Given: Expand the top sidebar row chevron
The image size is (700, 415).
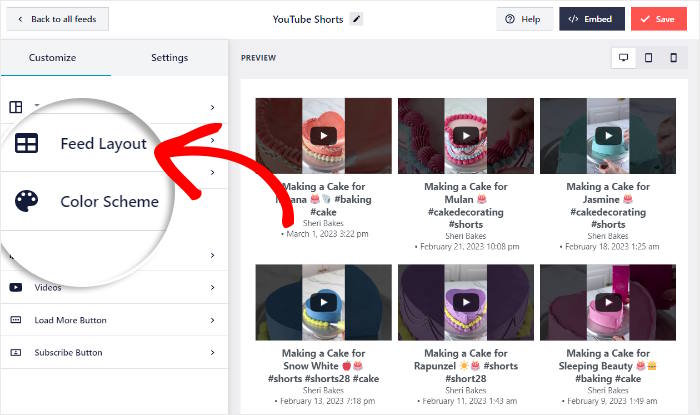Looking at the screenshot, I should 212,108.
